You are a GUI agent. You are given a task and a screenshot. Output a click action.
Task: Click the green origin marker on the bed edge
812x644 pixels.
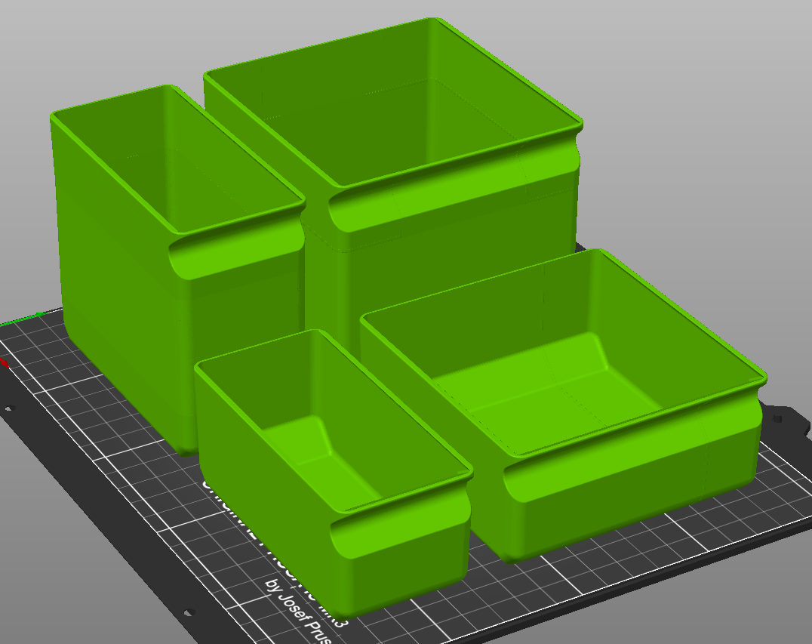click(38, 313)
